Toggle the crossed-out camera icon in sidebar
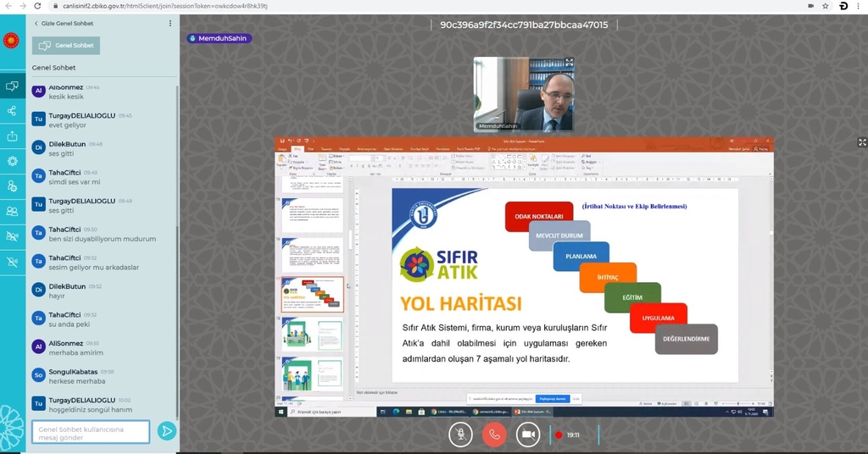 (12, 236)
